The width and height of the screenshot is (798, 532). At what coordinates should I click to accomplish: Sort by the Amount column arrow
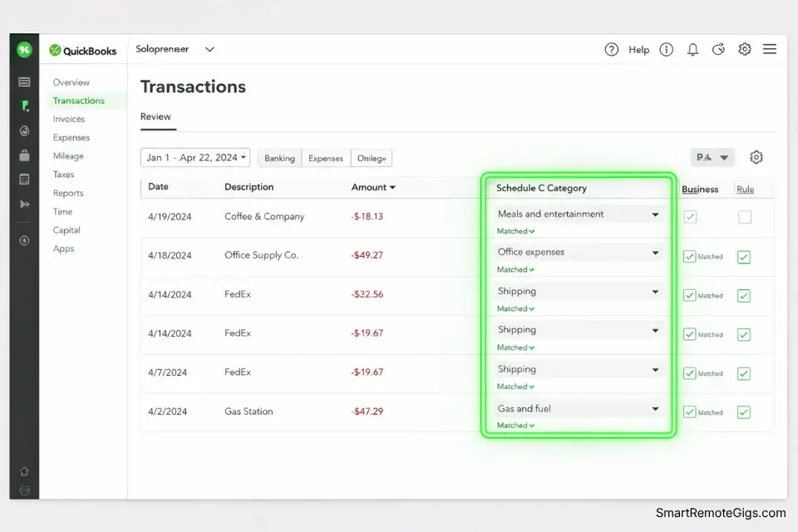[x=391, y=187]
